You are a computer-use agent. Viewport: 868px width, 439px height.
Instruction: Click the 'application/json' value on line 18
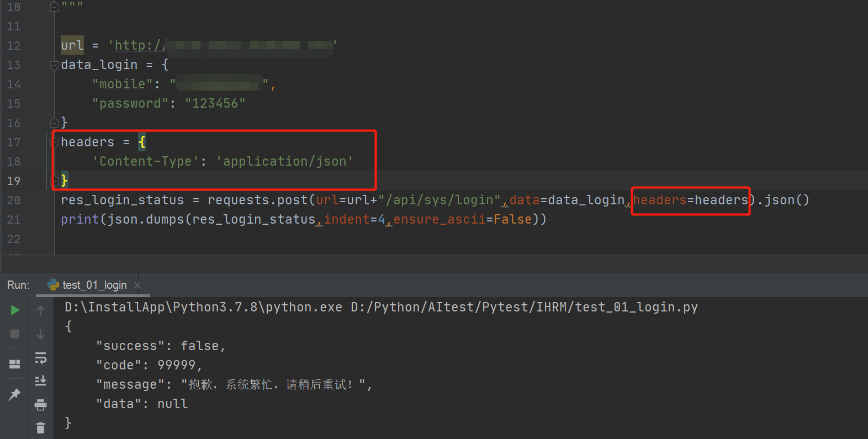pos(284,161)
